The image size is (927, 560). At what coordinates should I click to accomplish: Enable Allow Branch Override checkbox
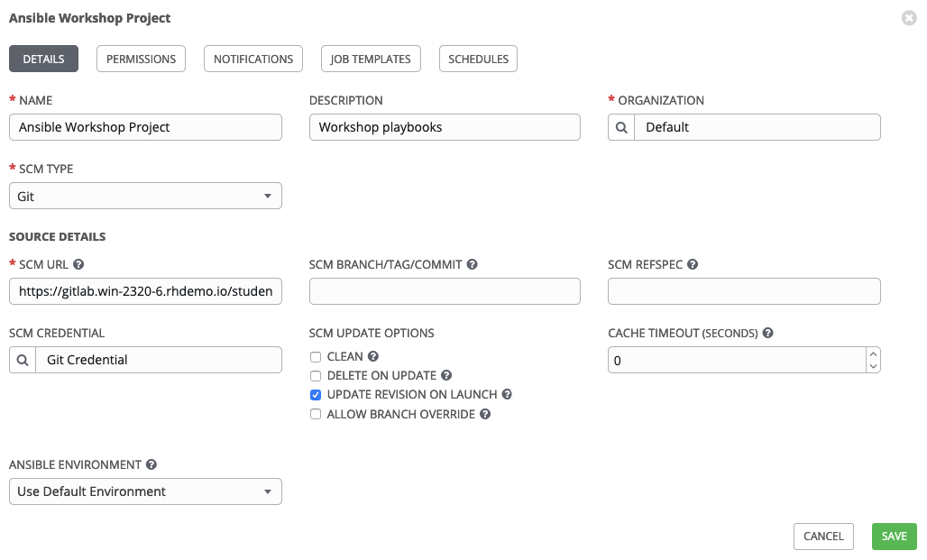click(x=316, y=415)
